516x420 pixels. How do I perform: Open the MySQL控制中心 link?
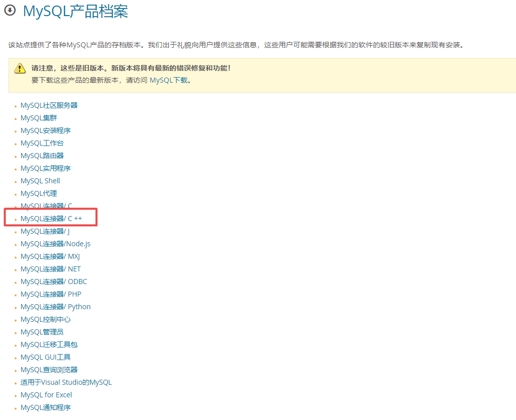tap(45, 319)
